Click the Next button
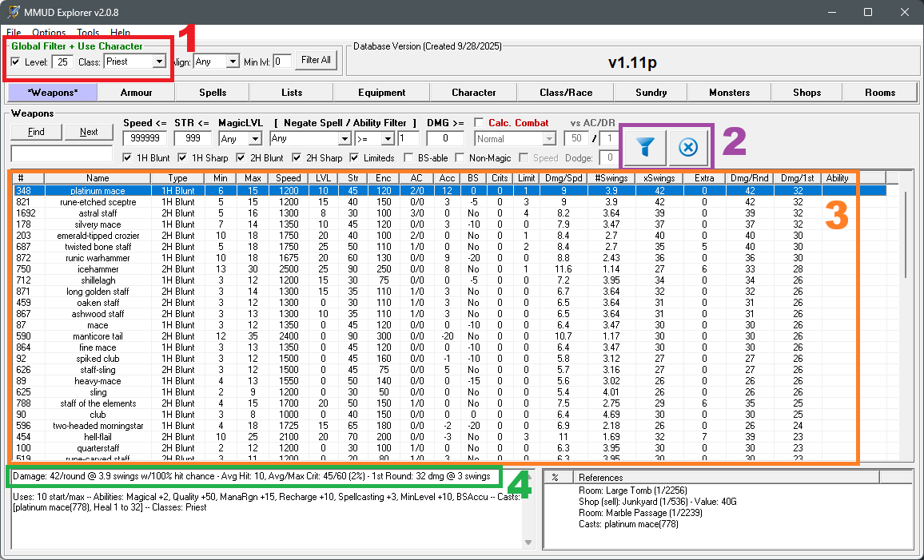The height and width of the screenshot is (560, 924). point(89,132)
